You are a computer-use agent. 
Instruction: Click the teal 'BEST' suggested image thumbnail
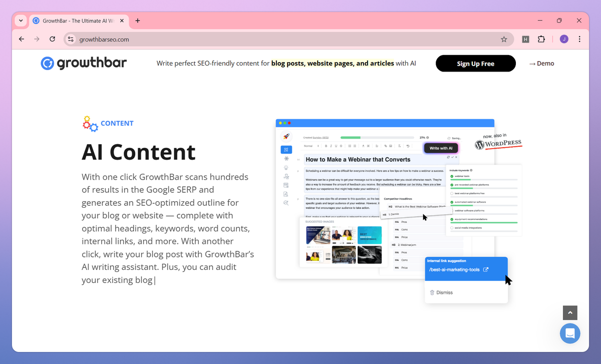click(x=370, y=235)
